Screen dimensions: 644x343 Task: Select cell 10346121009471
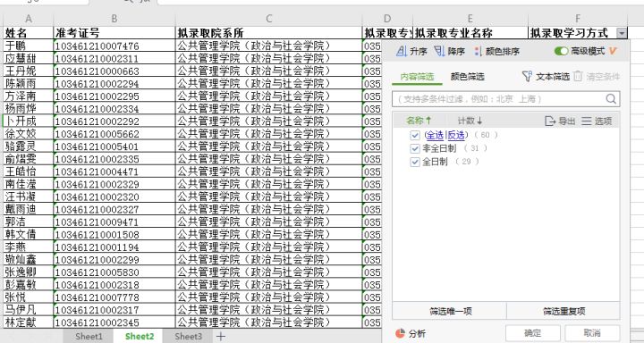coord(114,222)
